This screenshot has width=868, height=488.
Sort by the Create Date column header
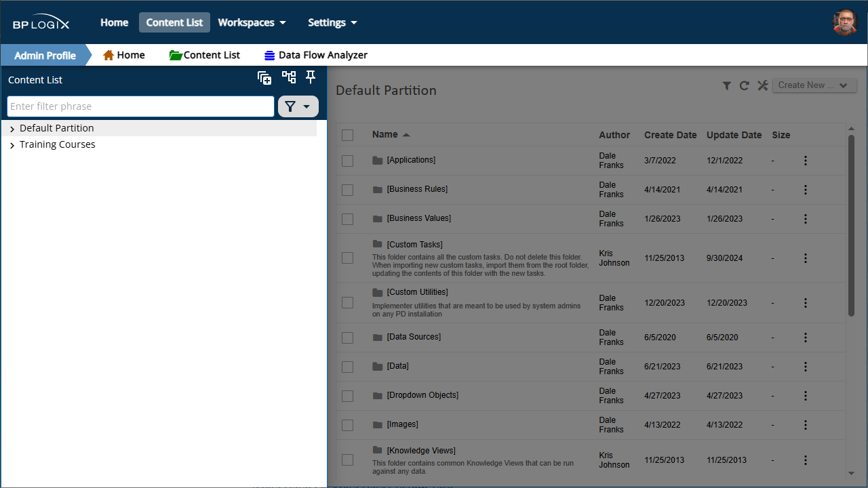pos(670,135)
